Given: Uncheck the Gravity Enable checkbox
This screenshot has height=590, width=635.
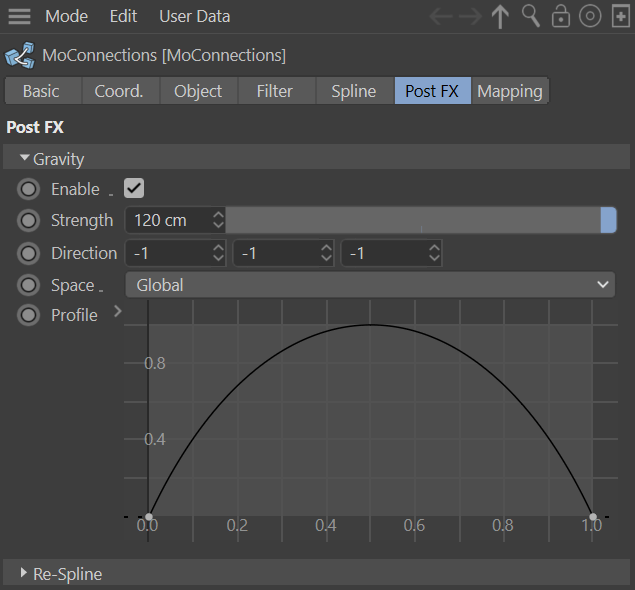Looking at the screenshot, I should [x=133, y=188].
